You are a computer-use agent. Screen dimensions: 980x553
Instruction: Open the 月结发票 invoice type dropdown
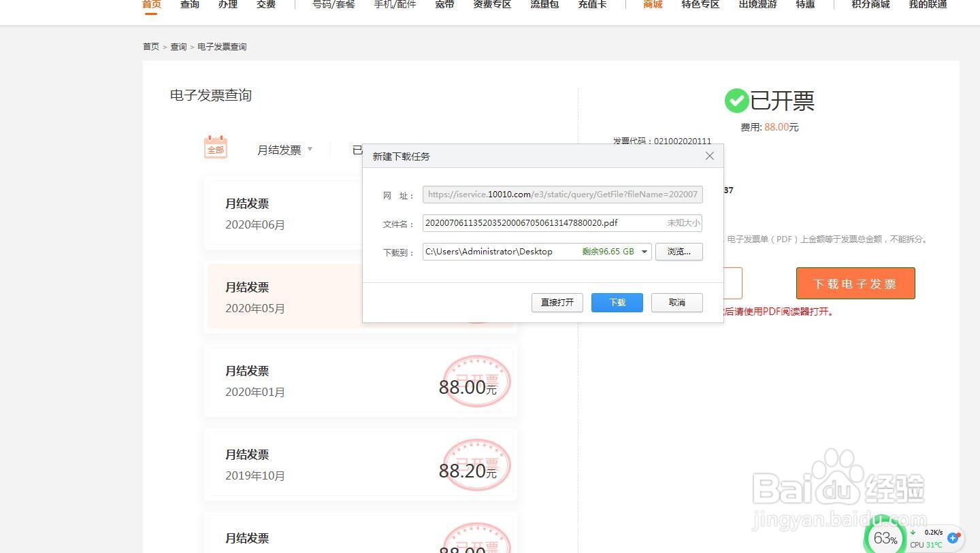tap(284, 150)
